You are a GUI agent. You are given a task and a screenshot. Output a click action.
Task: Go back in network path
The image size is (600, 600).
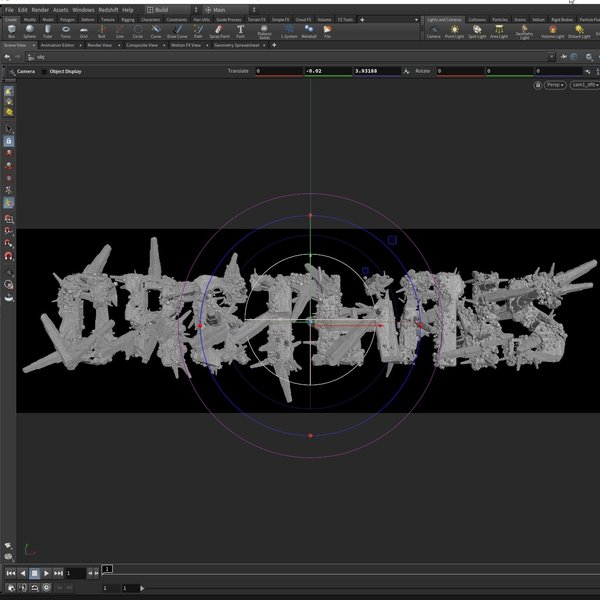point(7,57)
